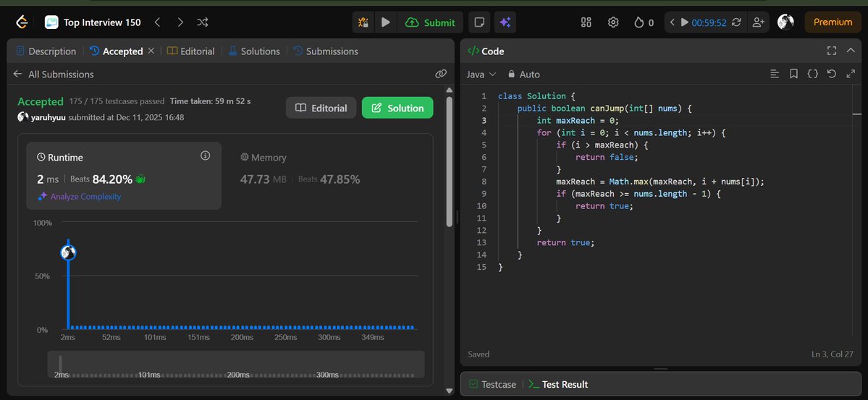Click the line "return false;" in editor
Viewport: 868px width, 400px height.
click(607, 157)
